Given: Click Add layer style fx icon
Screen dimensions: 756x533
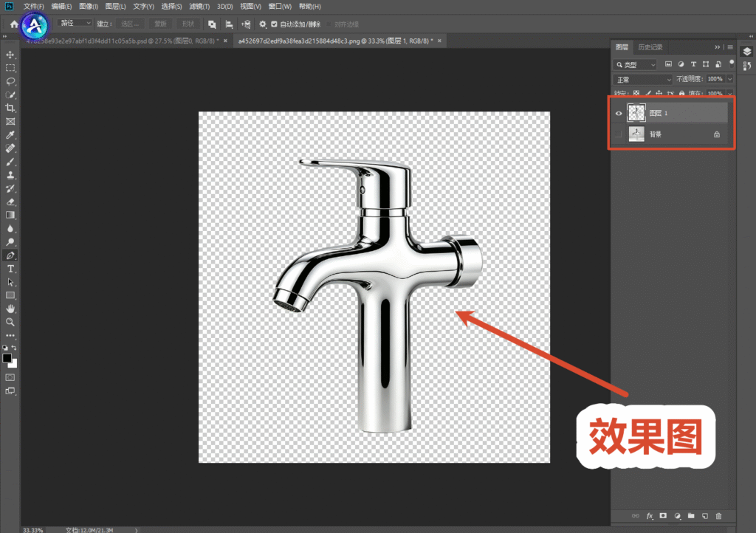Looking at the screenshot, I should pos(650,516).
